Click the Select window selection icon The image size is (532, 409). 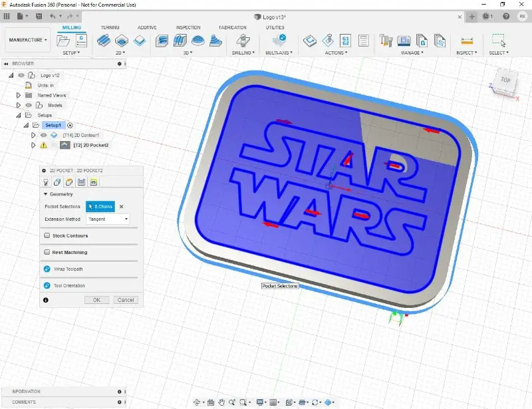pyautogui.click(x=499, y=41)
